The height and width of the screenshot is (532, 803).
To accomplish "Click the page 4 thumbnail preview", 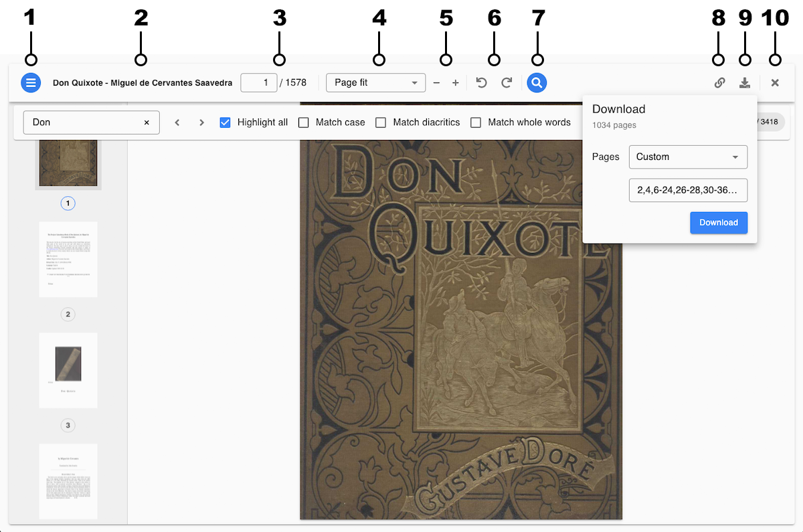I will 68,481.
